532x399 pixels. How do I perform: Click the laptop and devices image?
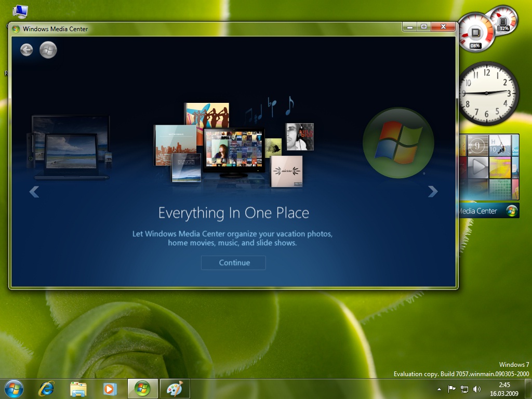click(x=70, y=147)
